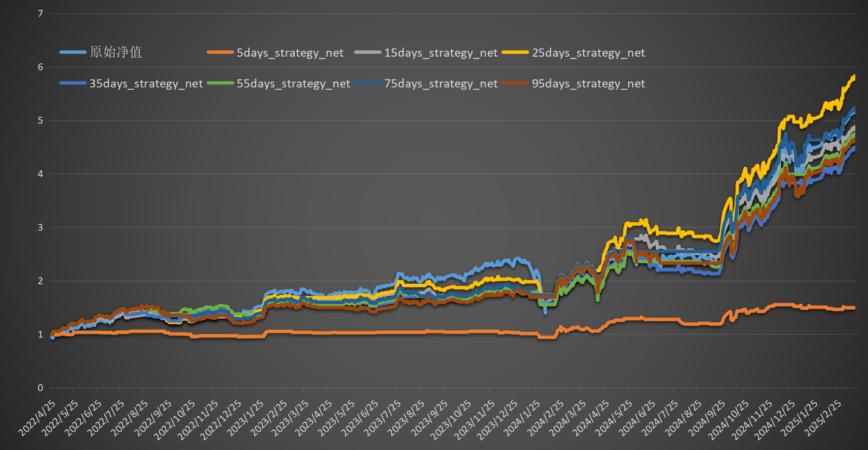The image size is (868, 450).
Task: Click the dark blue line marker beside 75days_strategy_net
Action: coord(368,83)
